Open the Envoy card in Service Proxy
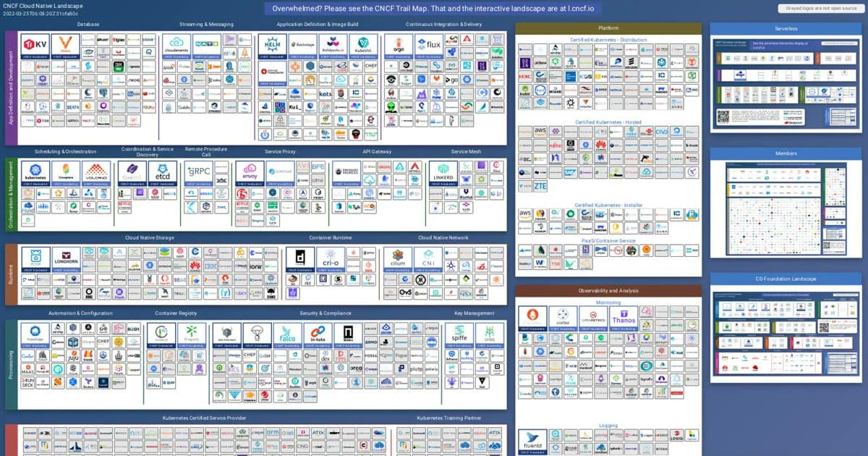This screenshot has height=456, width=868. coord(250,173)
